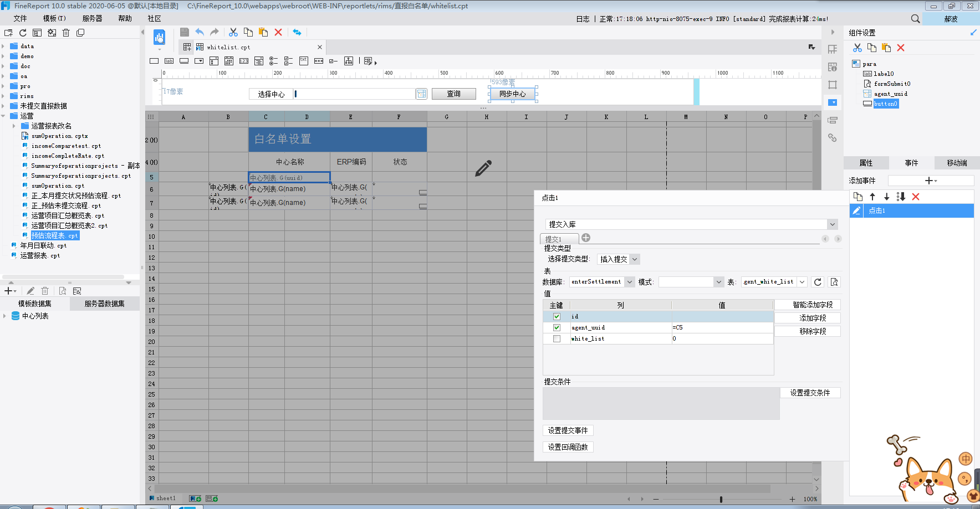The image size is (980, 509).
Task: Expand the 中心列表 dataset
Action: [x=4, y=316]
